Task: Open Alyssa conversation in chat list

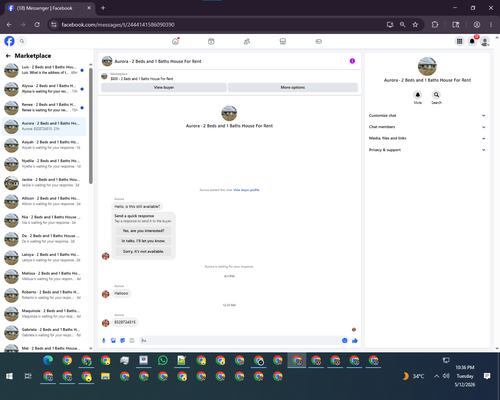Action: 44,89
